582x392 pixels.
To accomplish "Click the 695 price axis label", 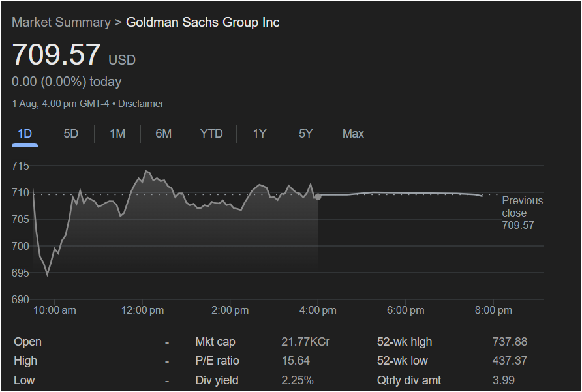I will pyautogui.click(x=20, y=273).
